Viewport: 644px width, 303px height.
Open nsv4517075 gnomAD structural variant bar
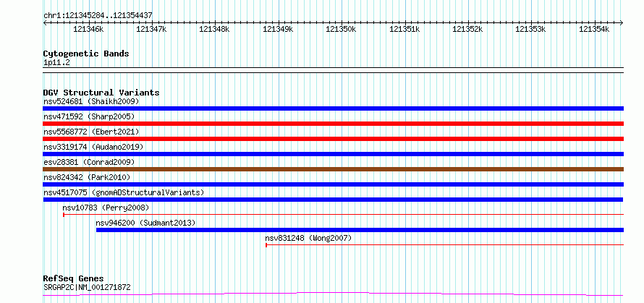point(333,200)
